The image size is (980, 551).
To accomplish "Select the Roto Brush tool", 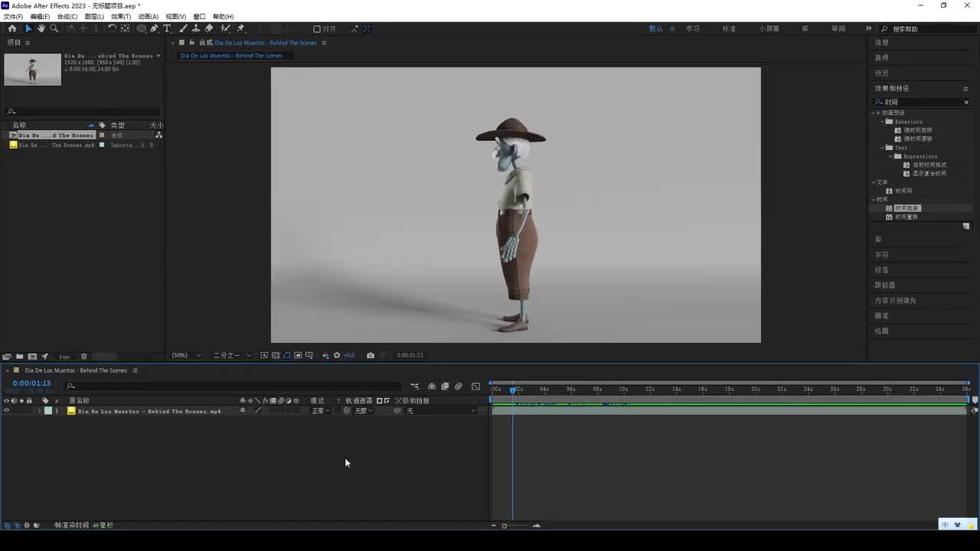I will [226, 28].
